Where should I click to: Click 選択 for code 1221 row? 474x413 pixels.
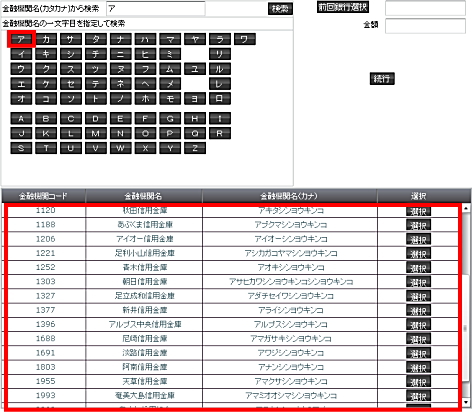click(x=418, y=254)
